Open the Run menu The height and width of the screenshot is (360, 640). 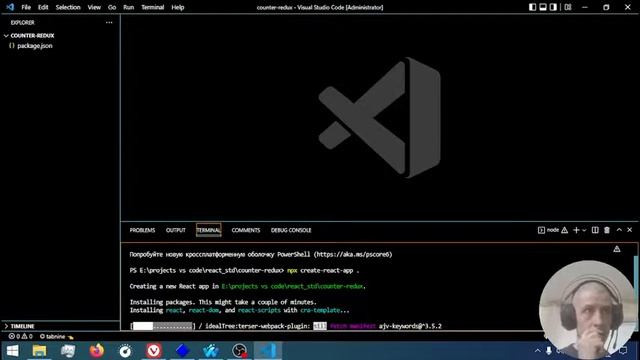129,7
